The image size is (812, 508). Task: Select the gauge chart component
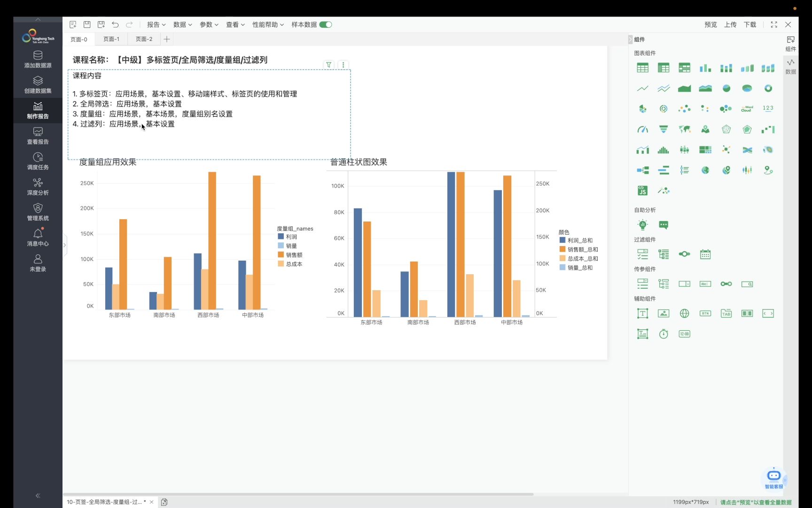point(642,129)
